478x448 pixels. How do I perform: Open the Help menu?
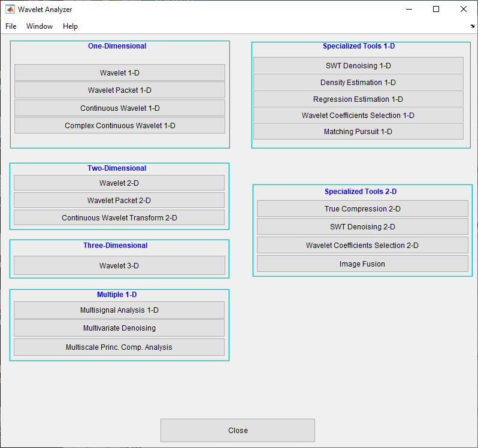point(70,26)
